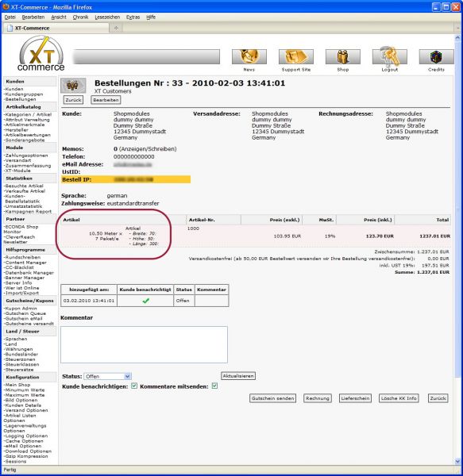This screenshot has width=463, height=476.
Task: Click the Lieferschein button
Action: pos(355,398)
